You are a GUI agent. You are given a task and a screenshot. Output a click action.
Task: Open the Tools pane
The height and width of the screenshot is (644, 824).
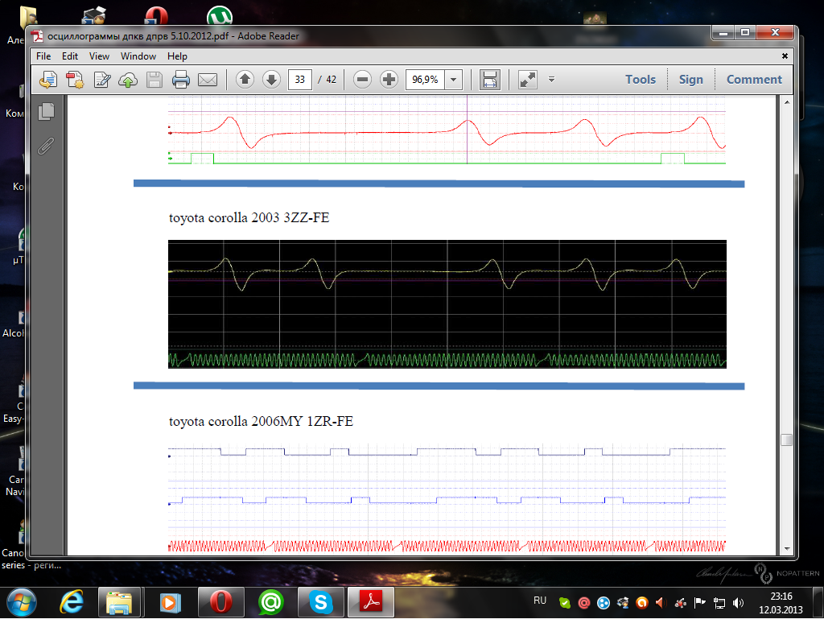tap(640, 80)
